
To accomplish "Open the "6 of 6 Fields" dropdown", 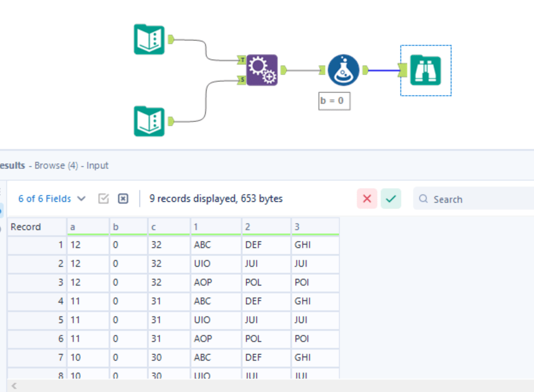I will [x=81, y=199].
